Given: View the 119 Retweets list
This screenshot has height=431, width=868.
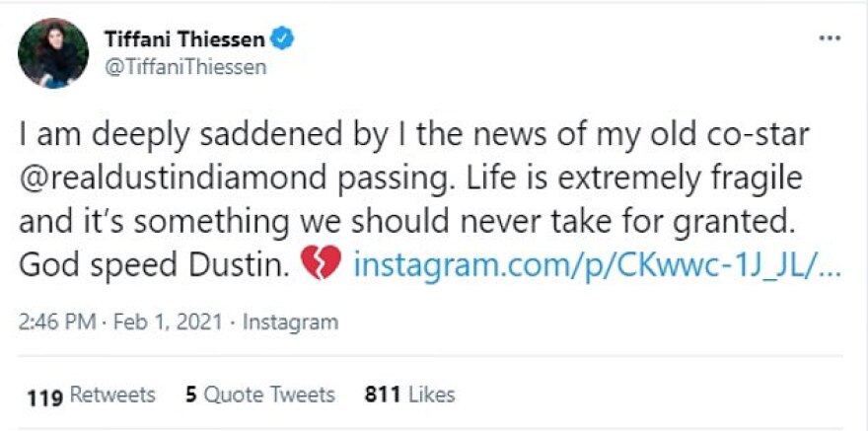Looking at the screenshot, I should [92, 395].
